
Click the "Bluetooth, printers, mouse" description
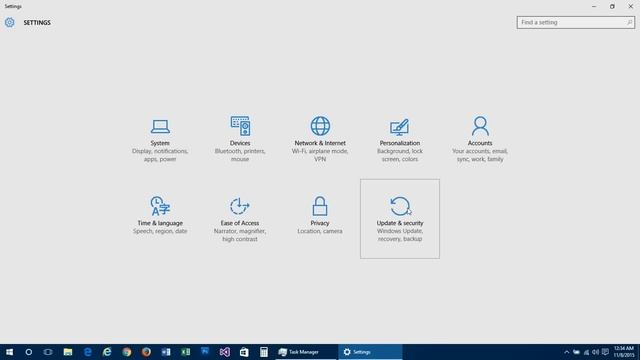click(x=240, y=155)
